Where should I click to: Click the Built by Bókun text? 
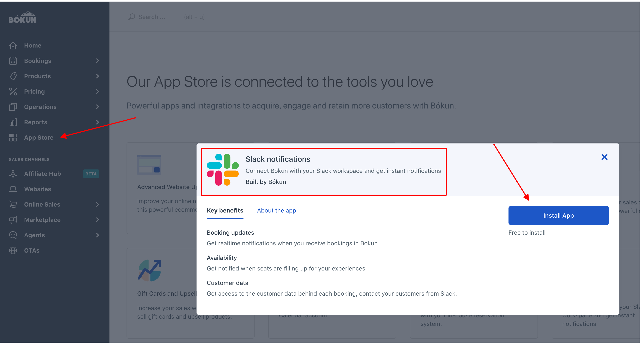(268, 183)
